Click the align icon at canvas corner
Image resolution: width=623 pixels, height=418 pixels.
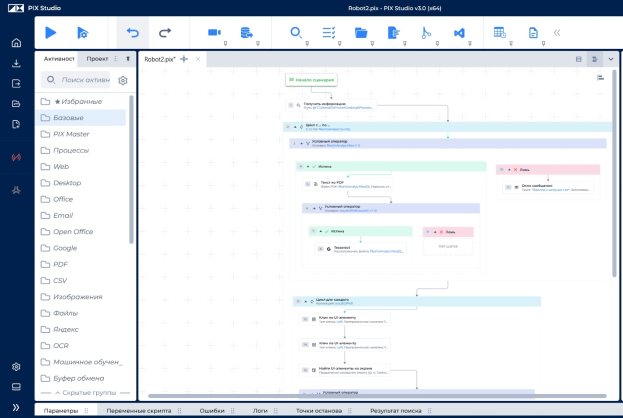coord(601,77)
